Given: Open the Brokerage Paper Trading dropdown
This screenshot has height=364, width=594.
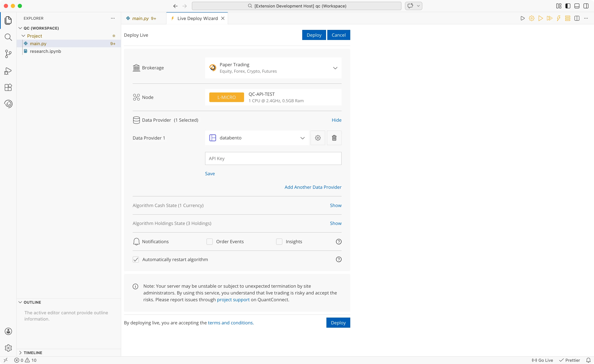Looking at the screenshot, I should click(273, 68).
